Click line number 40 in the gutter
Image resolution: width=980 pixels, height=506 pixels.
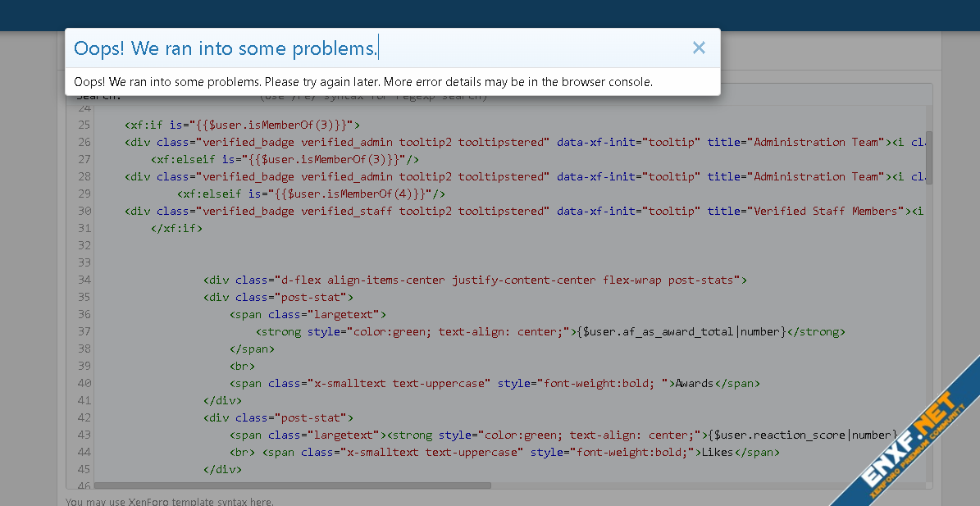pyautogui.click(x=84, y=383)
